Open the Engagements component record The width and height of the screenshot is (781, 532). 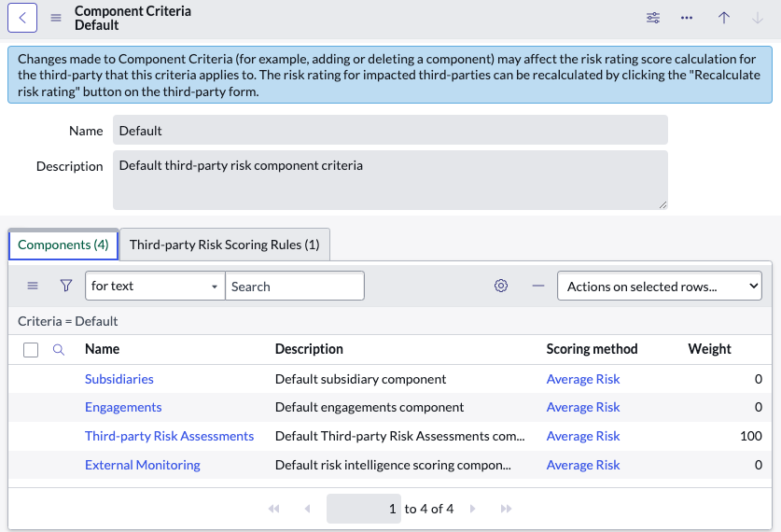pyautogui.click(x=123, y=408)
